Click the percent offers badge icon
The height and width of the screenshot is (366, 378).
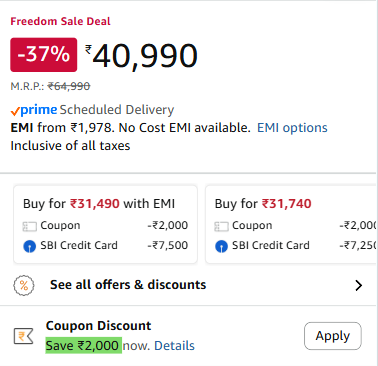click(x=24, y=285)
